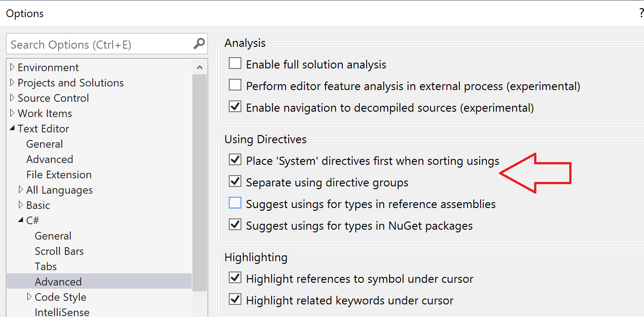Uncheck highlight related keywords under cursor

pos(234,300)
